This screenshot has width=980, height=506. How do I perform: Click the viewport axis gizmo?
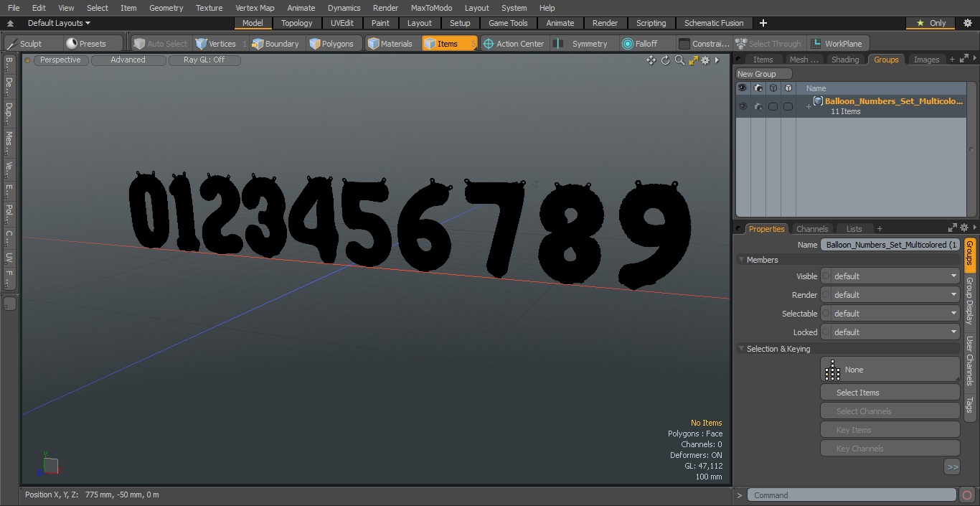pos(49,465)
